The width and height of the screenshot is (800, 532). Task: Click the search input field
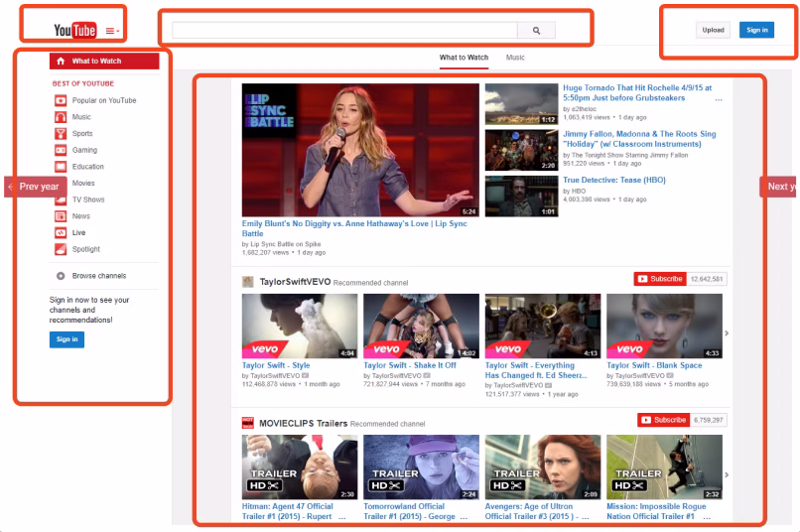[x=344, y=31]
